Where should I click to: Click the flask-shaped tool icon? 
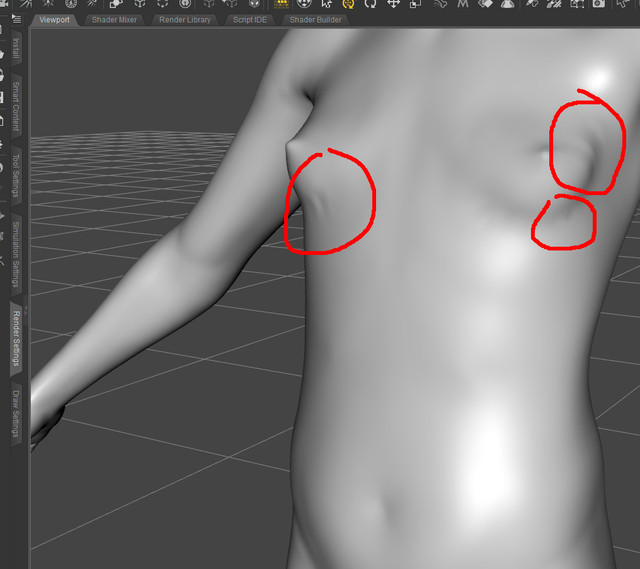tap(507, 4)
